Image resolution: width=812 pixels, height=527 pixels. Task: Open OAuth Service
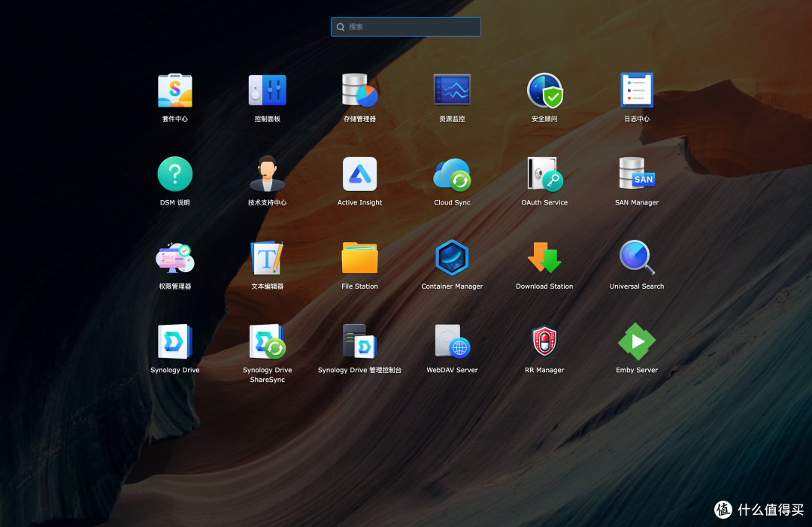[x=544, y=174]
